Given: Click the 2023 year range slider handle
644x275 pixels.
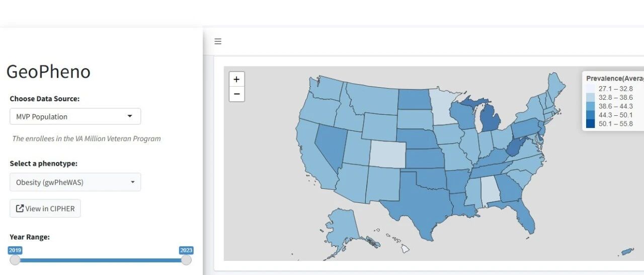Looking at the screenshot, I should pos(186,260).
